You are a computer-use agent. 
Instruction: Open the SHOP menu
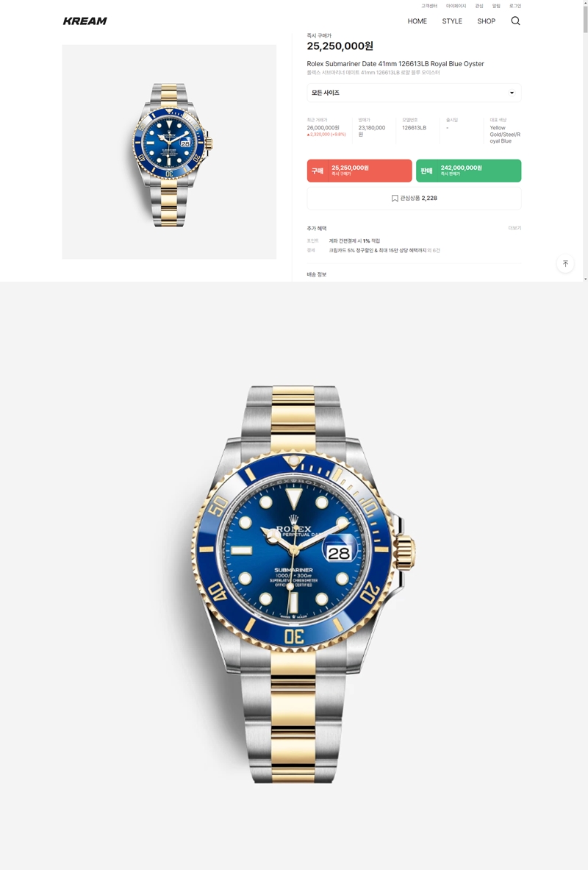486,21
